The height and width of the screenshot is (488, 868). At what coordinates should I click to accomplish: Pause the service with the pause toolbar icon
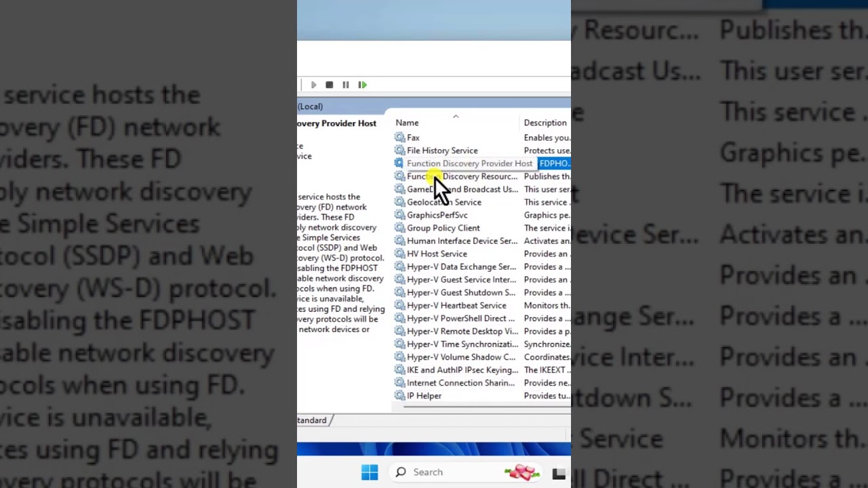click(346, 85)
